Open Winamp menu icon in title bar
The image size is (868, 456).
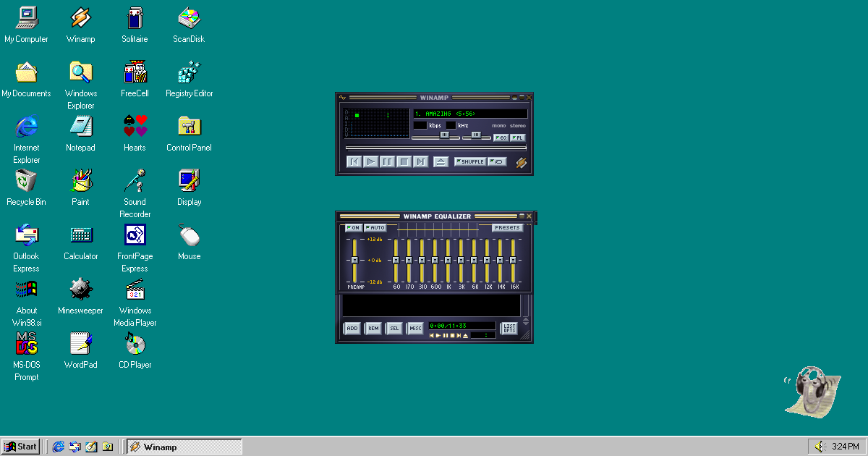pos(343,97)
